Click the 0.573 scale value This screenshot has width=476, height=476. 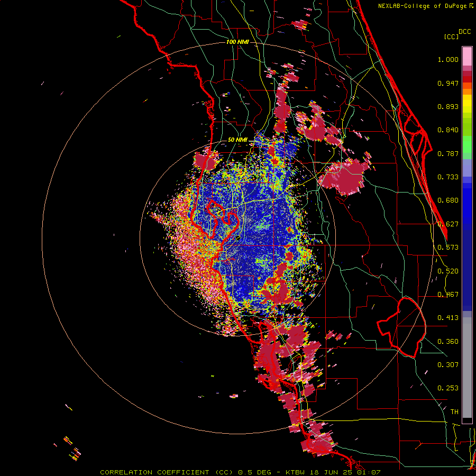[x=448, y=248]
